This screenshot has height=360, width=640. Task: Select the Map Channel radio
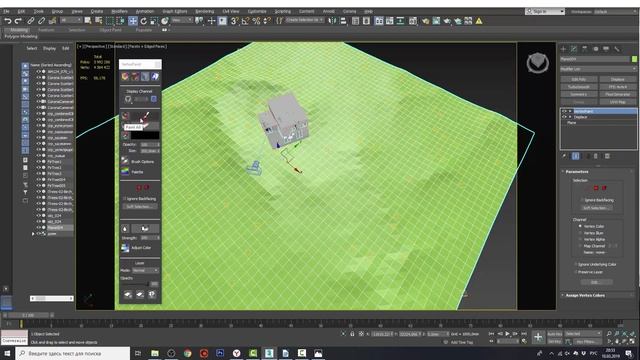(x=580, y=246)
